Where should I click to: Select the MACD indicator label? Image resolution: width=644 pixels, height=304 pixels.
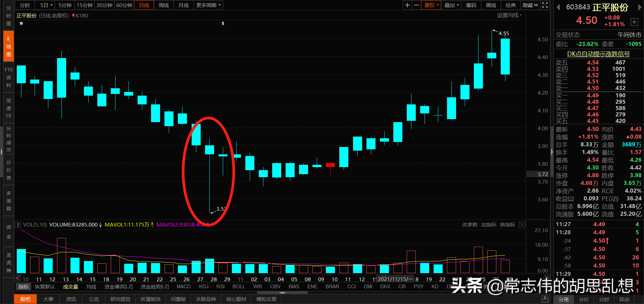184,286
